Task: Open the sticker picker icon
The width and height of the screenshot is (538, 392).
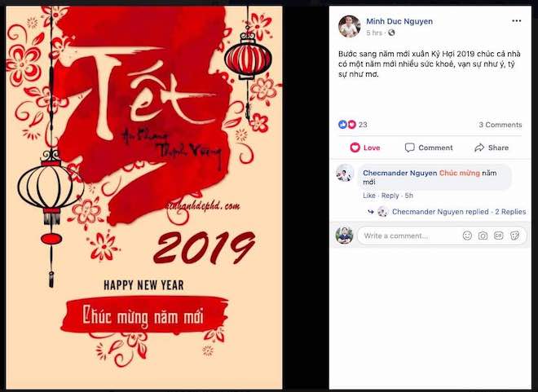Action: pos(514,236)
